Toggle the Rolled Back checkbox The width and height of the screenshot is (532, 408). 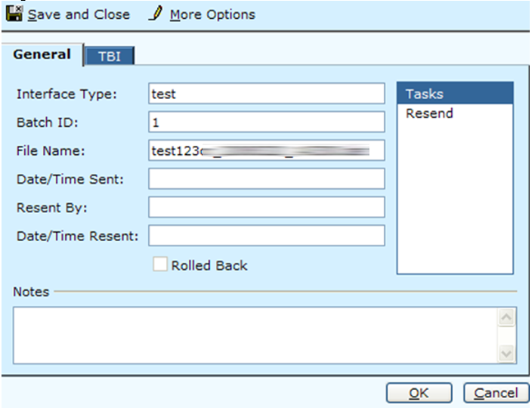coord(159,265)
